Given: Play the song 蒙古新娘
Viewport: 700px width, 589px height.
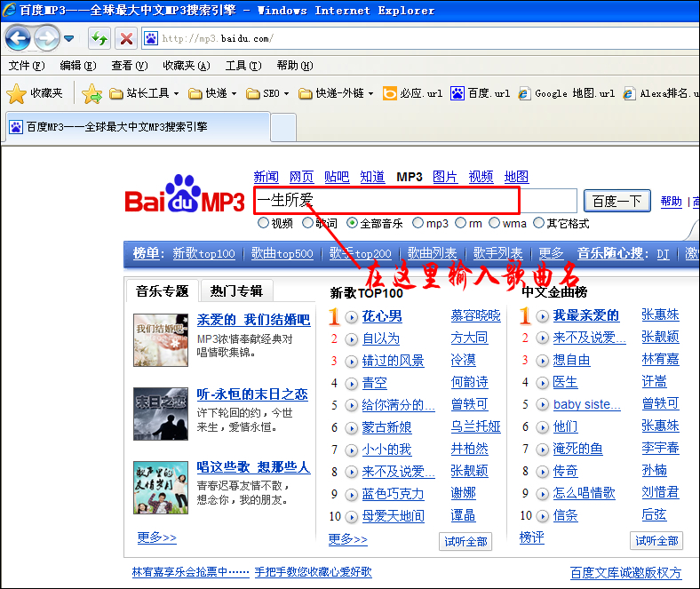Looking at the screenshot, I should point(352,428).
